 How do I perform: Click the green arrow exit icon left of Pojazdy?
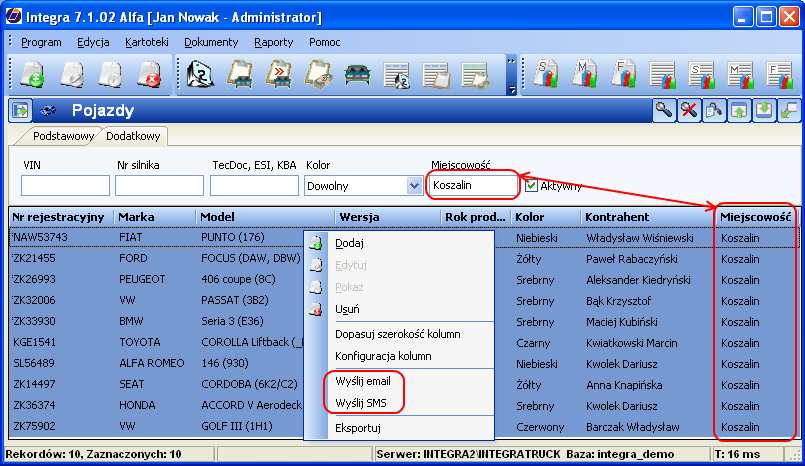tap(21, 110)
